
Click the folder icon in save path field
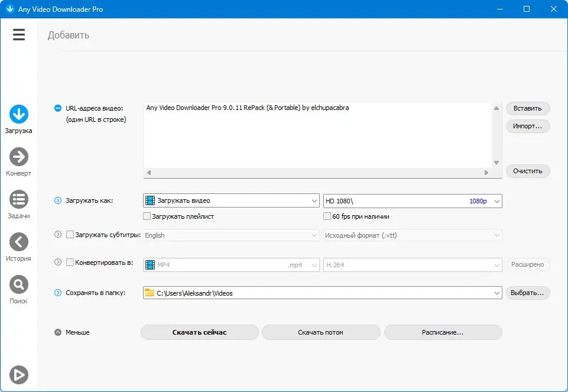pos(148,293)
